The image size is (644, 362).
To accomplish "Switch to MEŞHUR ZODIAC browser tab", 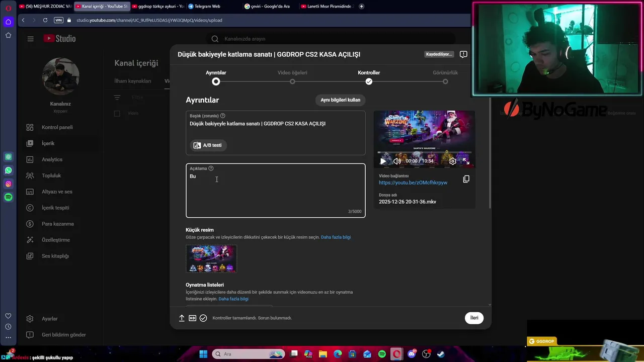I will 45,7.
